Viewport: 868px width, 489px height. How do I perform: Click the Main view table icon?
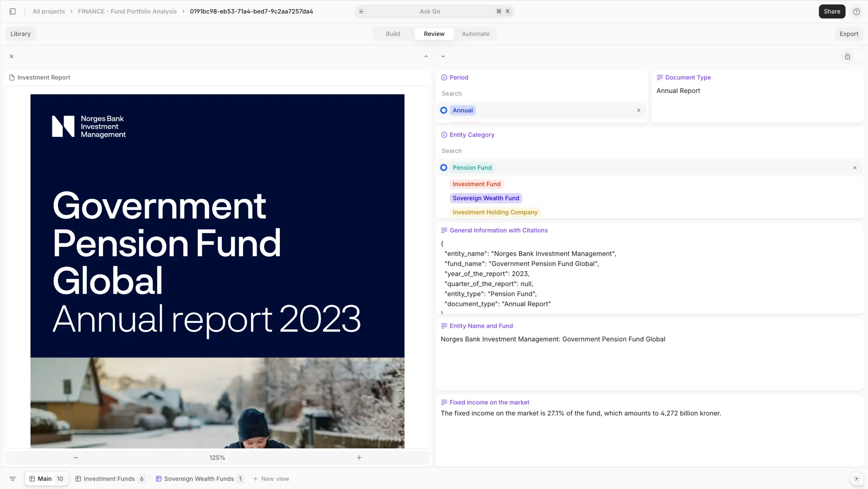click(32, 479)
